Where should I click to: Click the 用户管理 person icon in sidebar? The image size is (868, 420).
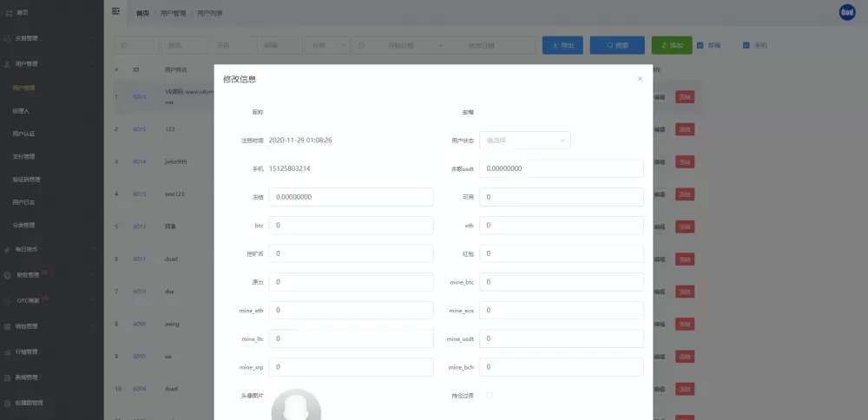tap(8, 64)
